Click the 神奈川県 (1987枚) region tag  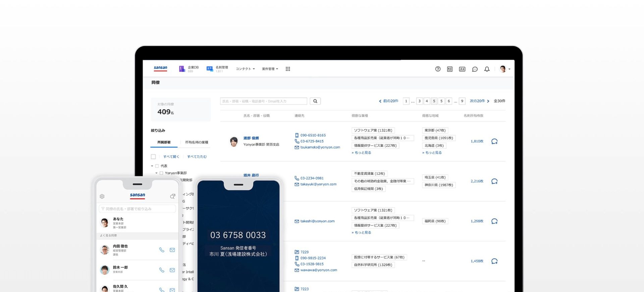(x=439, y=185)
